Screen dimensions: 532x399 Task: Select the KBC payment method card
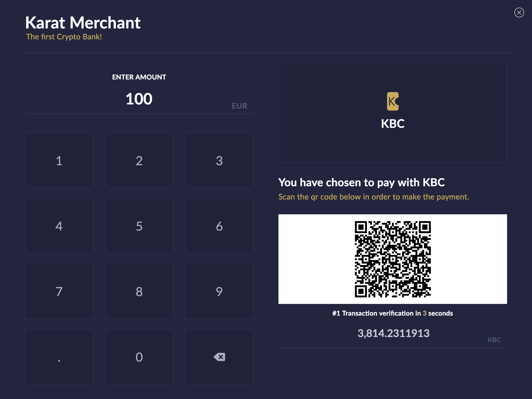tap(393, 112)
